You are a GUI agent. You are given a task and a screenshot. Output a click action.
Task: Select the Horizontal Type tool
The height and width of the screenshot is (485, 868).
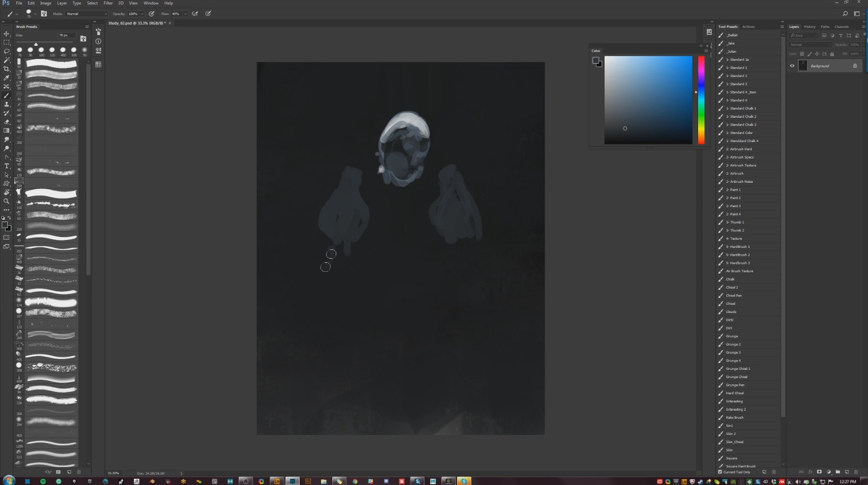pyautogui.click(x=7, y=166)
